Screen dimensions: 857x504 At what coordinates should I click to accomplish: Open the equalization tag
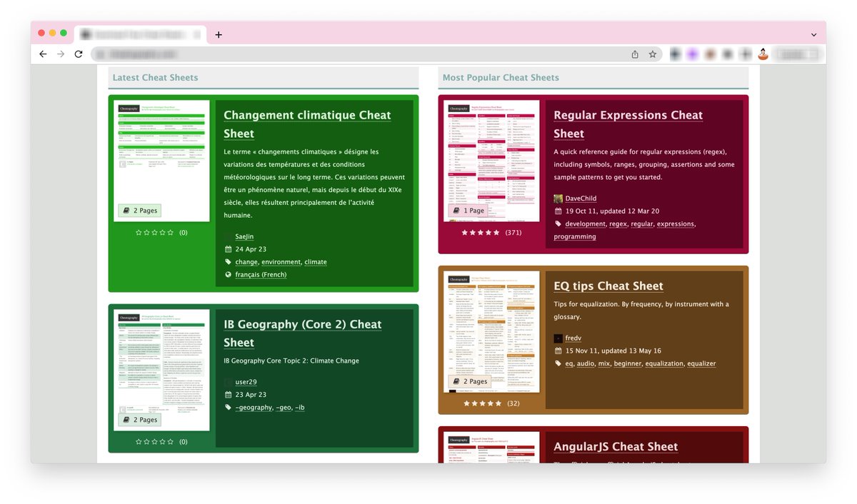coord(664,364)
